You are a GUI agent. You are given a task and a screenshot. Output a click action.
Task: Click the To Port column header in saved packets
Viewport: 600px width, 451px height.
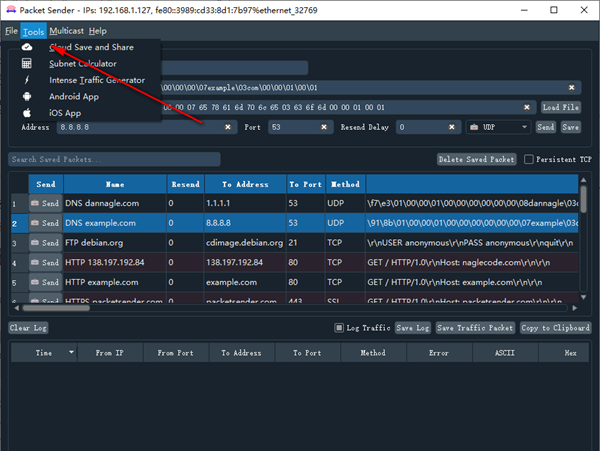[x=305, y=184]
